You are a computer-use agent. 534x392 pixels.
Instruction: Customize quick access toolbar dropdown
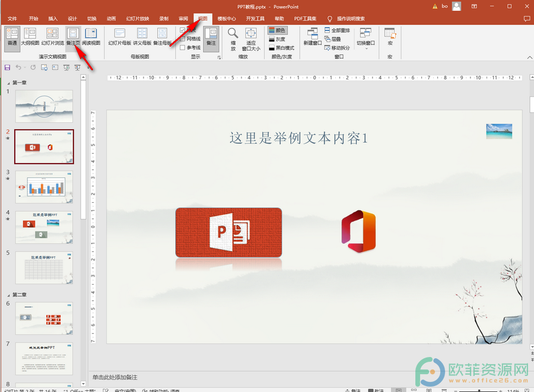[88, 68]
